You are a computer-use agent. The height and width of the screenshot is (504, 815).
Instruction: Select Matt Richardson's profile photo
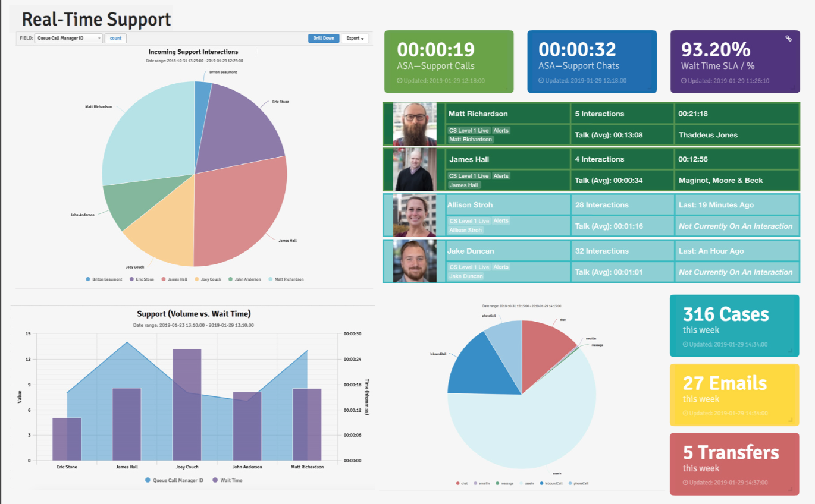415,124
